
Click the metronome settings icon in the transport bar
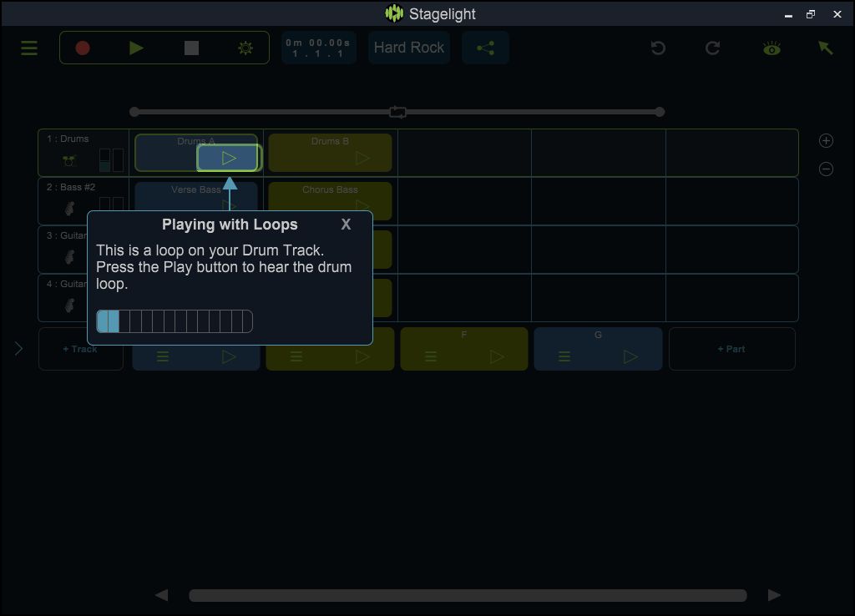point(245,48)
